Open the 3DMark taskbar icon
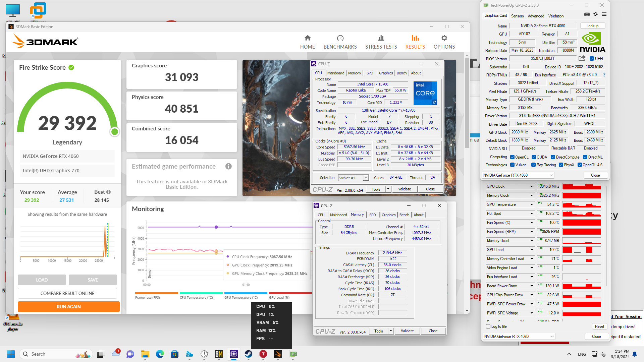This screenshot has height=362, width=644. coord(278,354)
